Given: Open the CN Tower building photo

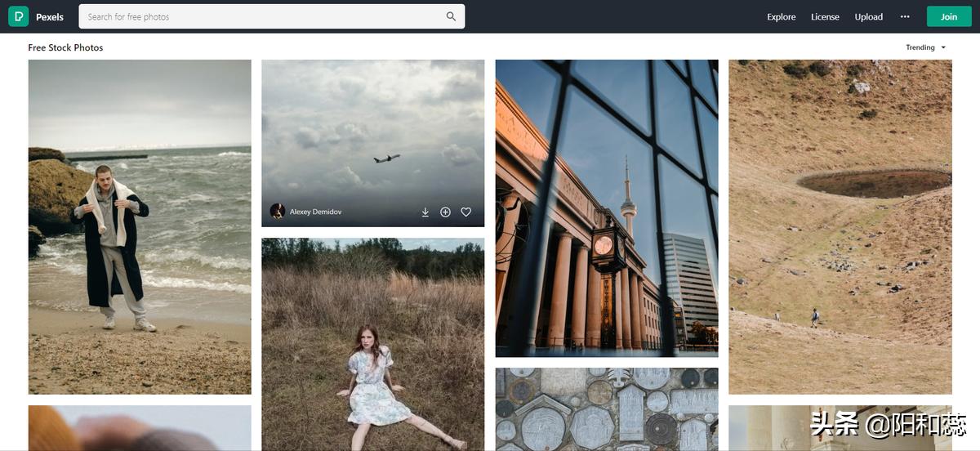Looking at the screenshot, I should [606, 208].
